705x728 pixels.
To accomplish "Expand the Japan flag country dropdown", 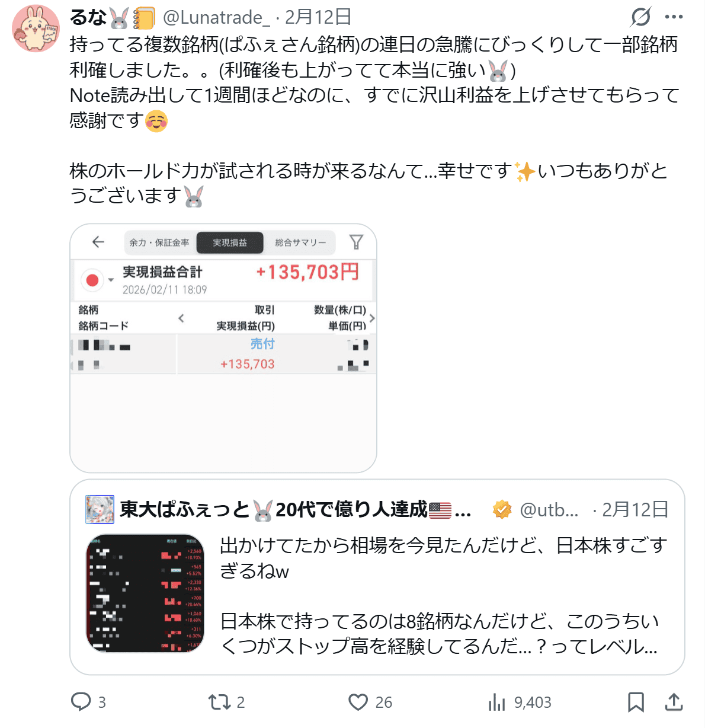I will tap(97, 280).
